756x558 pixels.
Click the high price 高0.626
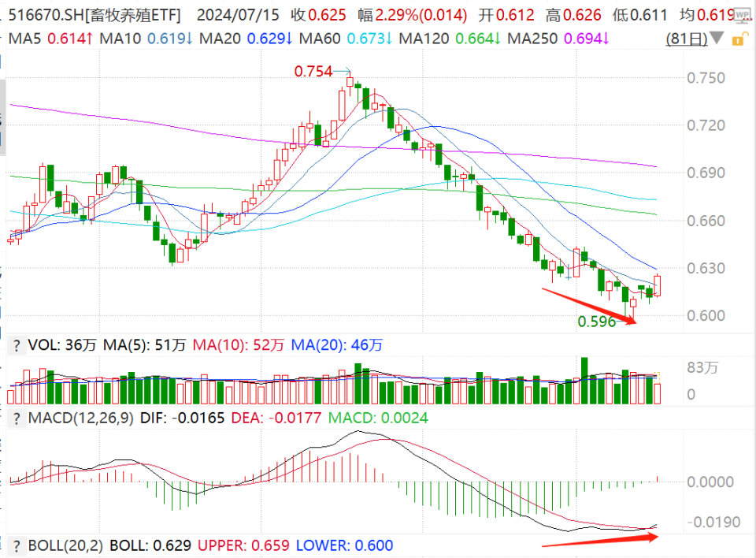(573, 16)
